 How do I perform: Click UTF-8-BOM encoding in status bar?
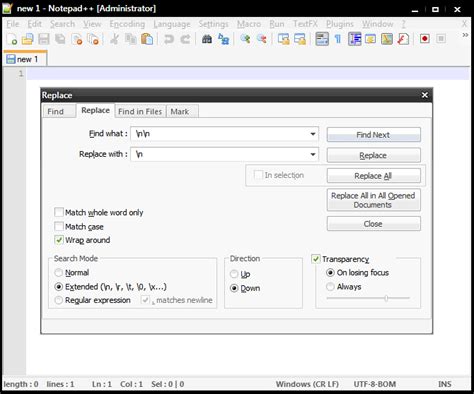click(375, 384)
